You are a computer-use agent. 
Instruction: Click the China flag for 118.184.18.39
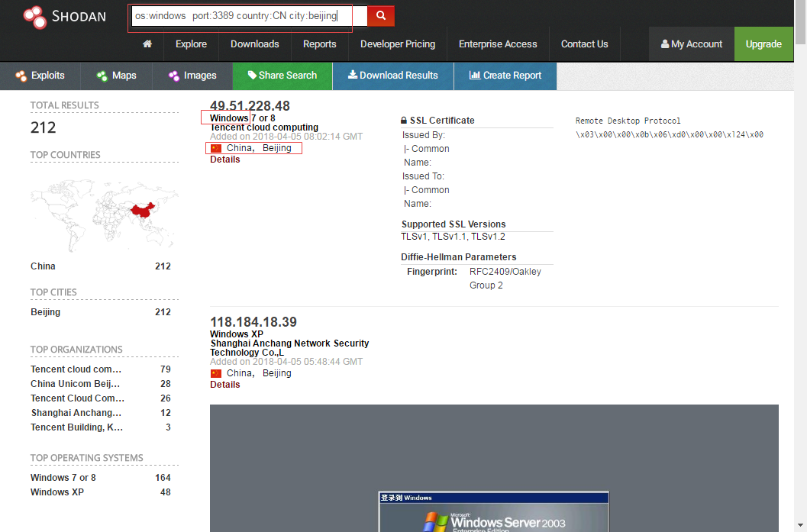(216, 373)
